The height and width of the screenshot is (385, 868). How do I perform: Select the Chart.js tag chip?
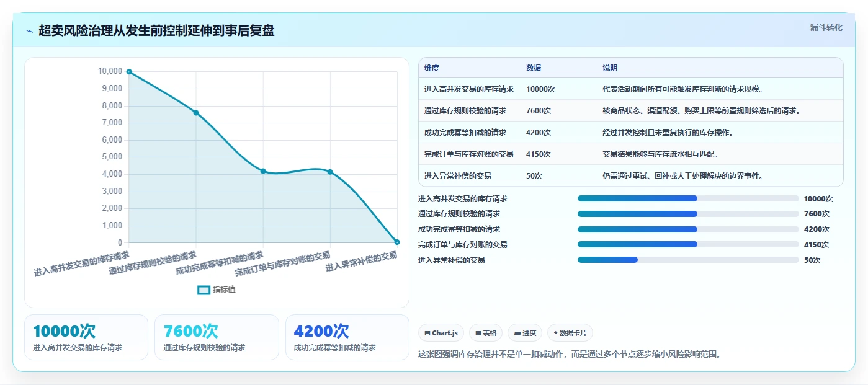coord(441,333)
